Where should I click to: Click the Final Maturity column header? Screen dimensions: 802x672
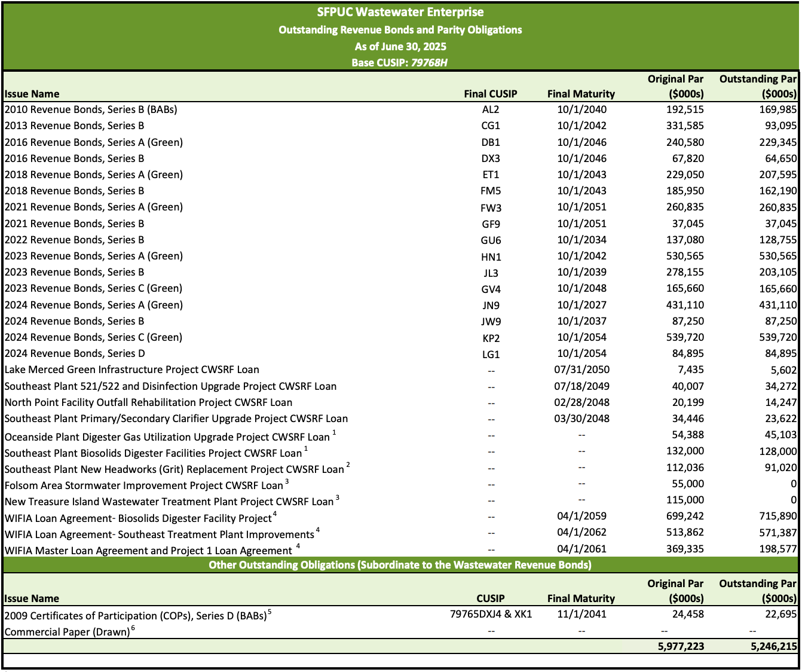point(580,93)
